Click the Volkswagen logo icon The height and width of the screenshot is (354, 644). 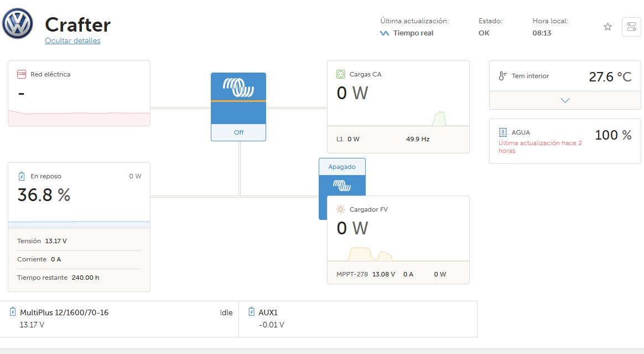click(18, 24)
